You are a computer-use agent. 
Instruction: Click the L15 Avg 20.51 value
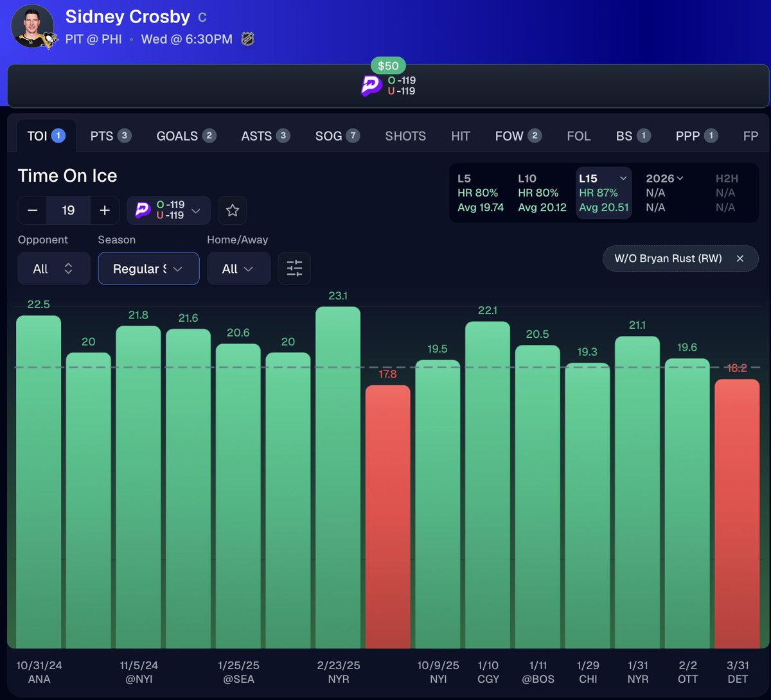[x=604, y=207]
